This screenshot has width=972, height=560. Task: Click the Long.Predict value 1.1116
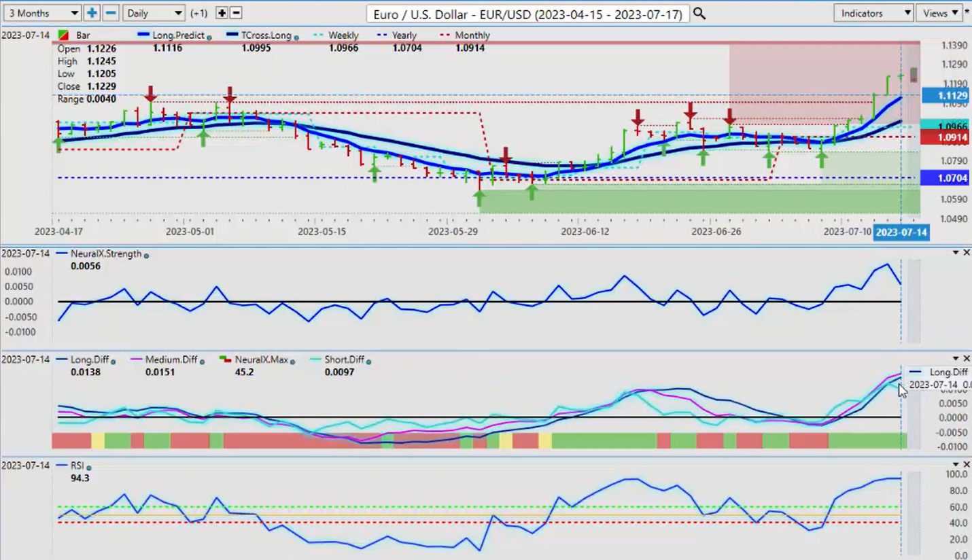pyautogui.click(x=167, y=48)
